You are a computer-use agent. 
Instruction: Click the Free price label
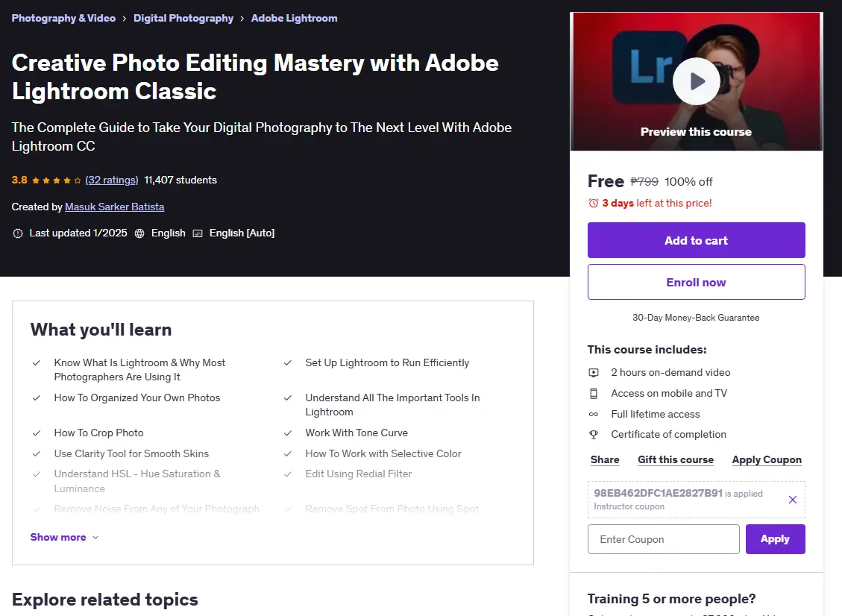(x=606, y=181)
